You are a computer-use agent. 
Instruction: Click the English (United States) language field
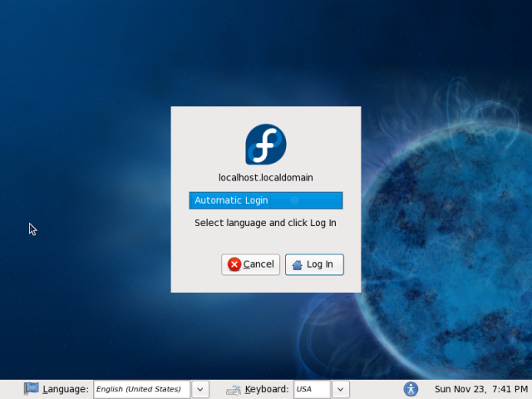141,389
